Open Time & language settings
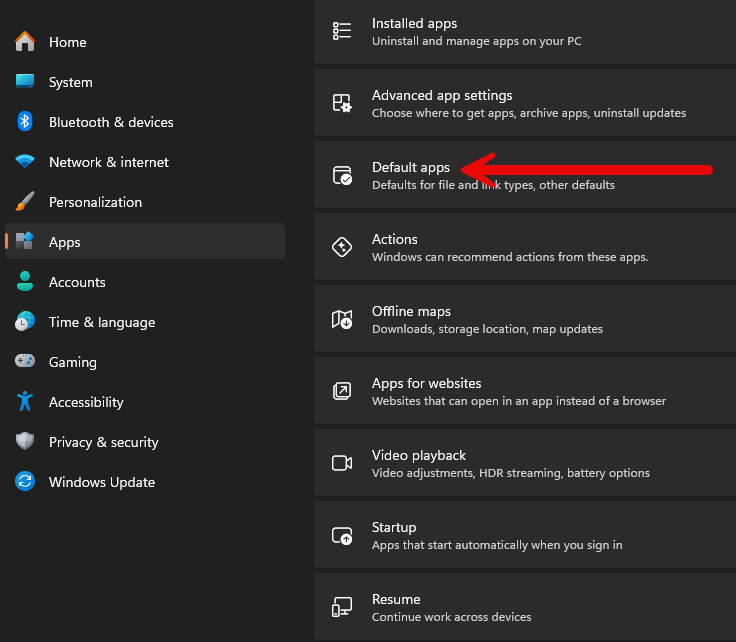This screenshot has width=736, height=642. (x=101, y=322)
